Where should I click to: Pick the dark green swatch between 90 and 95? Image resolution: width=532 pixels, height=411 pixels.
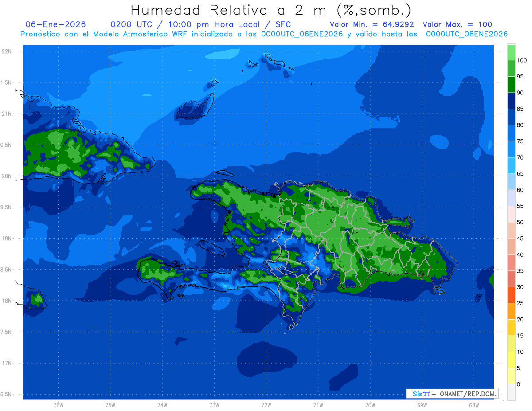511,84
